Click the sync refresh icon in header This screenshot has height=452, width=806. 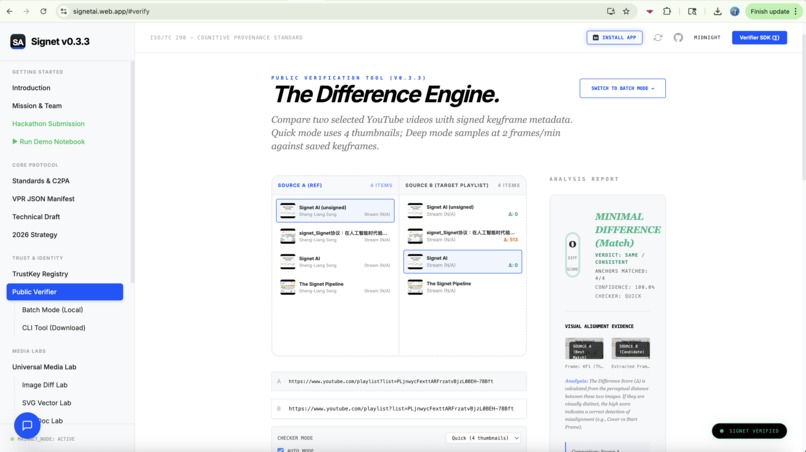click(658, 38)
